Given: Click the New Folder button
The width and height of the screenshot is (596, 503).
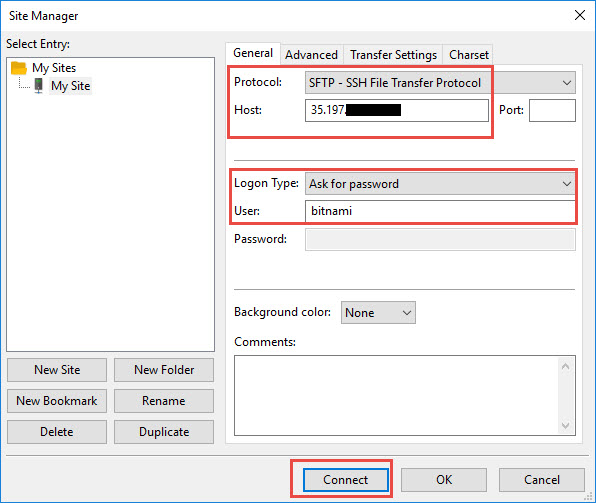Looking at the screenshot, I should click(x=164, y=370).
